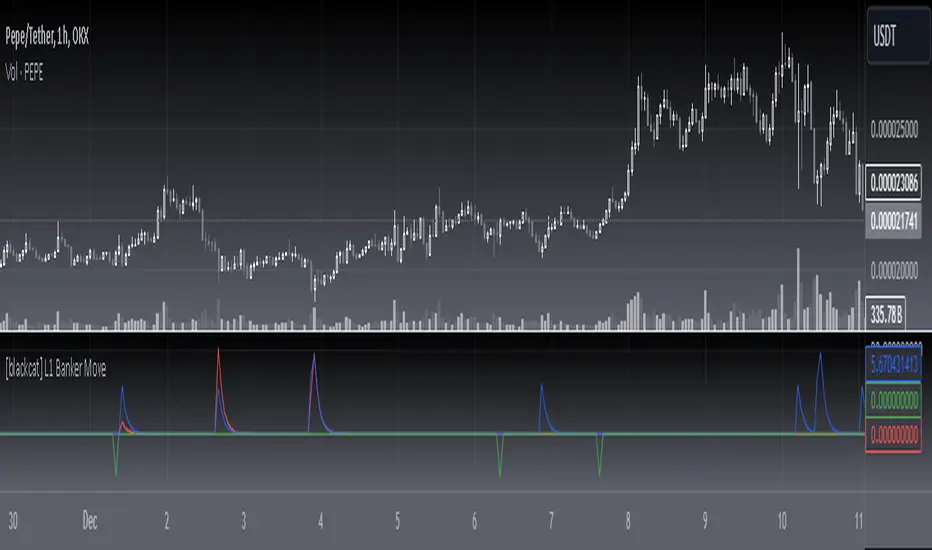Screen dimensions: 932x550
Task: Click the red 0.000000000 indicator value
Action: coord(893,435)
